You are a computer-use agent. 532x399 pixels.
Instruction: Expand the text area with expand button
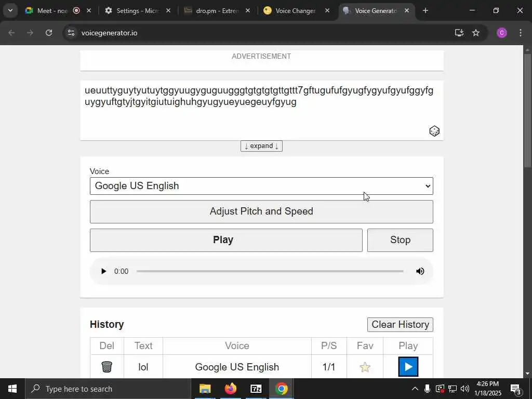[261, 146]
